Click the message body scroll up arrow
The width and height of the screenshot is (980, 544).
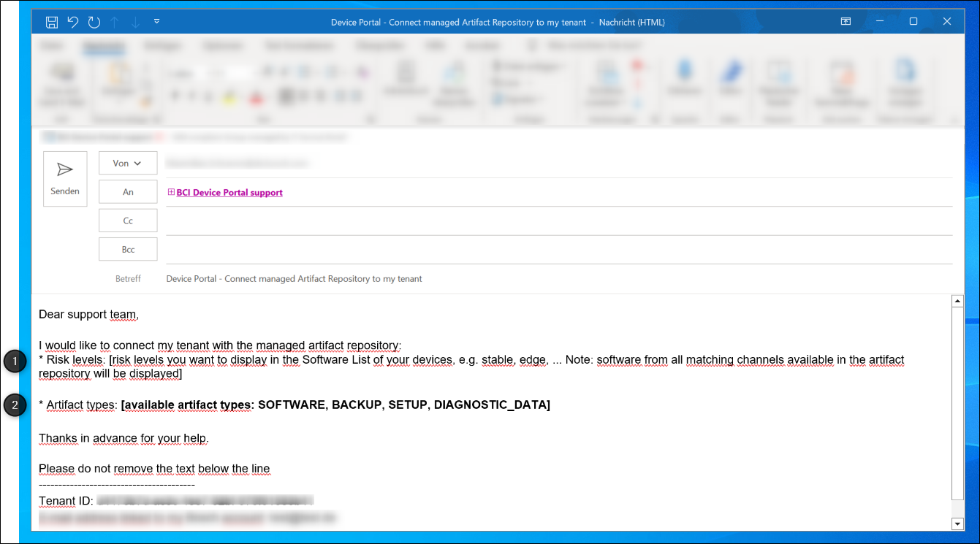(x=957, y=301)
